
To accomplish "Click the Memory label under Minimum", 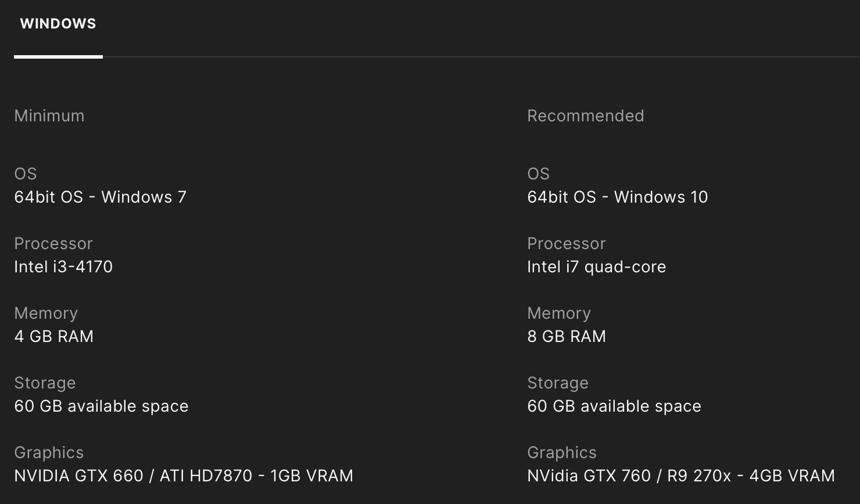I will pos(46,313).
